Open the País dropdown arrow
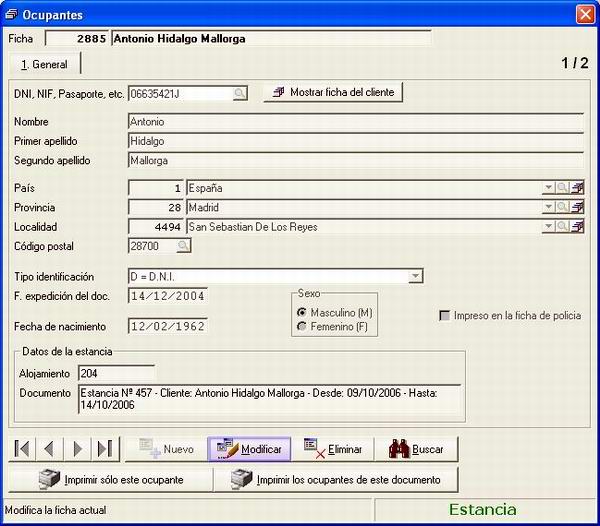Image resolution: width=600 pixels, height=526 pixels. (x=549, y=187)
